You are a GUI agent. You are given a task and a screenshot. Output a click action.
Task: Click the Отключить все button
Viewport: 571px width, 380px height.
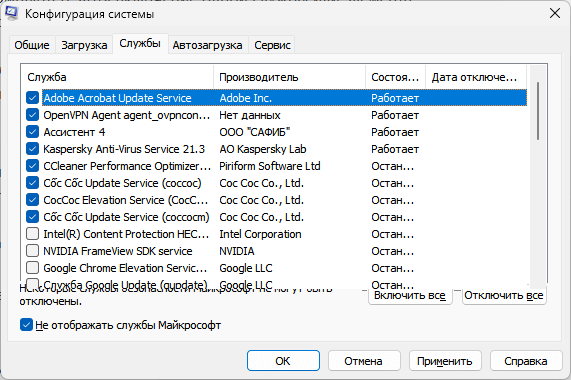(x=504, y=296)
